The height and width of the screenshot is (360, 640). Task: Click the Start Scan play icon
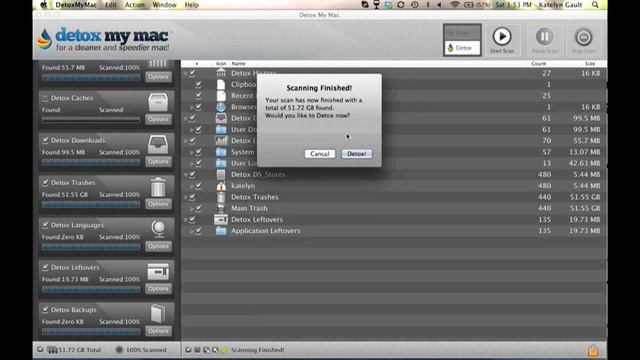pyautogui.click(x=502, y=37)
